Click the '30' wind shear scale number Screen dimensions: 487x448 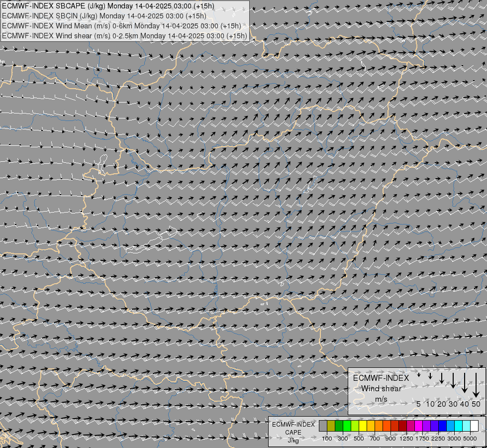pos(453,404)
